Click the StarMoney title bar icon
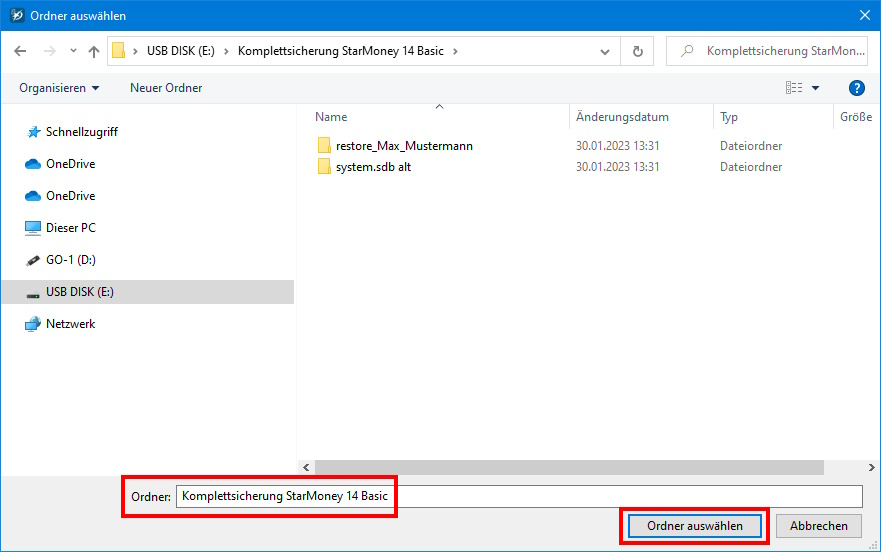881x552 pixels. pyautogui.click(x=17, y=15)
